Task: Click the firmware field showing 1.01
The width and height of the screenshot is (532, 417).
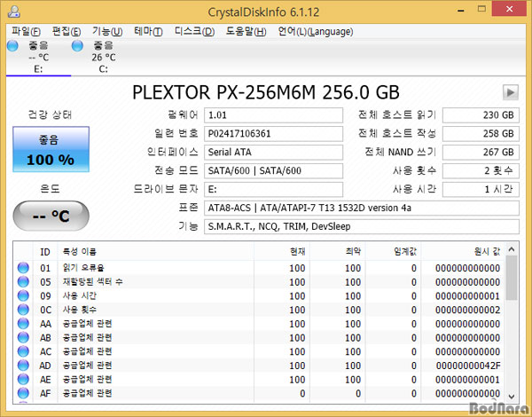Action: [273, 115]
